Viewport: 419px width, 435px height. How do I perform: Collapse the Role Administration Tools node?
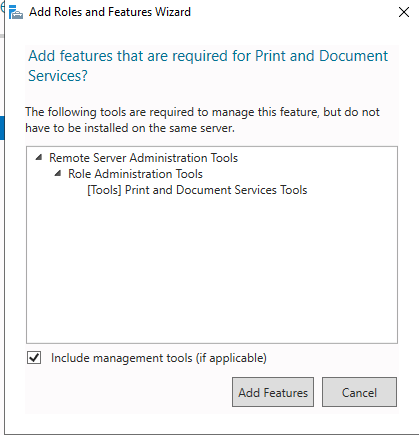pyautogui.click(x=58, y=173)
